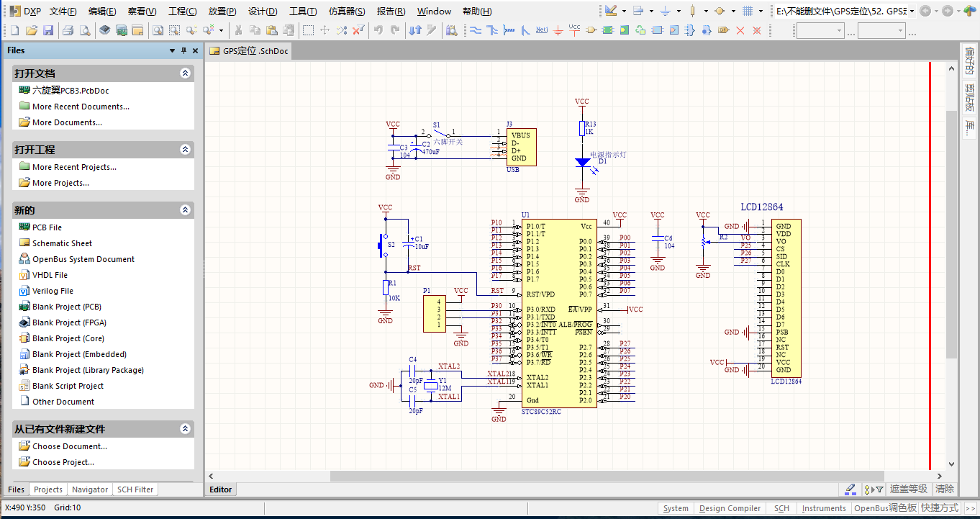Screen dimensions: 980x519
Task: Pin the Files panel with pushpin icon
Action: coord(183,50)
